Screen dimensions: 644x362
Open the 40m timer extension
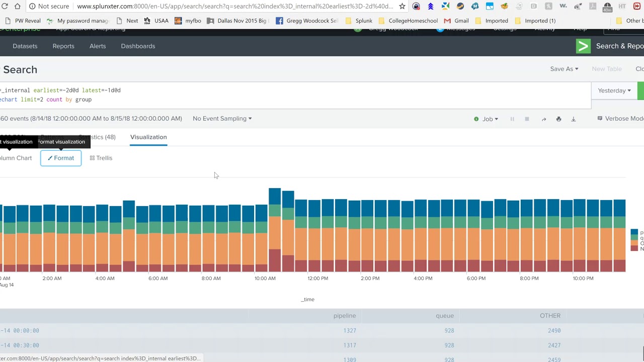(607, 6)
